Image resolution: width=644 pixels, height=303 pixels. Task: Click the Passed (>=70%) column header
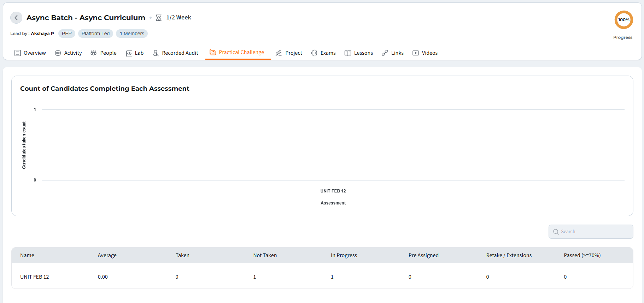click(582, 255)
